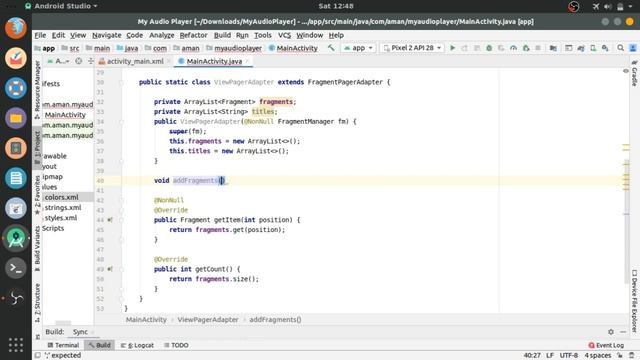This screenshot has height=360, width=640.
Task: Select strings.xml in the project tree
Action: pyautogui.click(x=62, y=207)
